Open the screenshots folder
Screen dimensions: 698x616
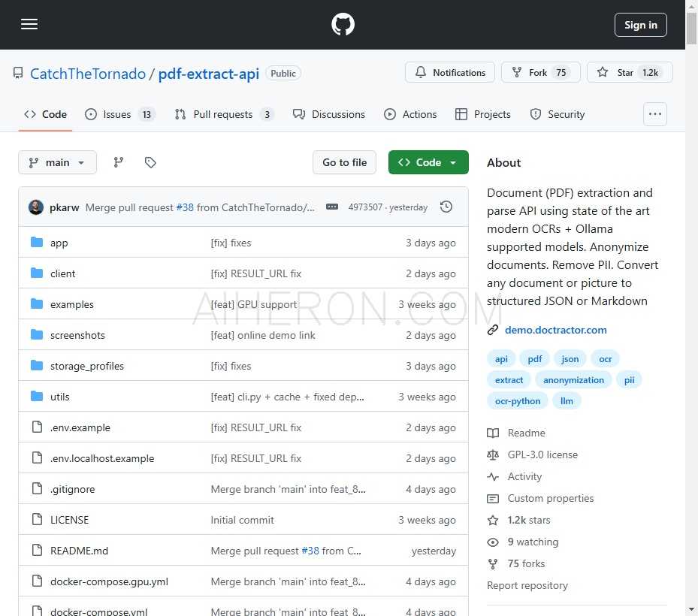[77, 335]
